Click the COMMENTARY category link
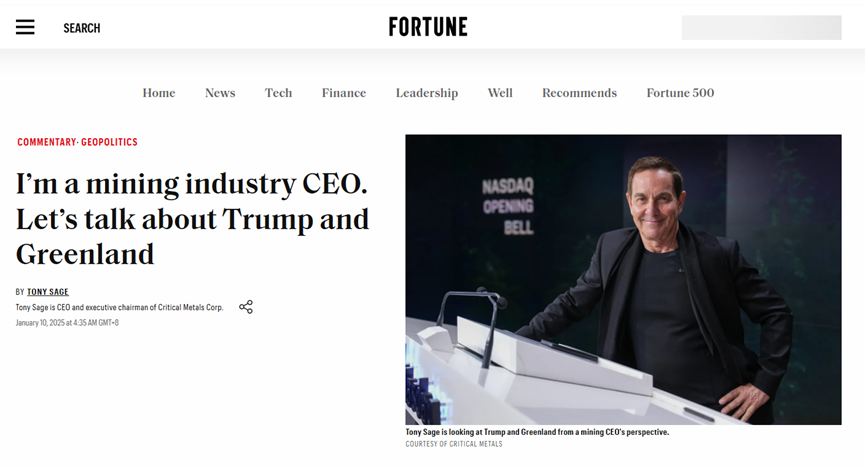Screen dimensions: 865x468 click(46, 142)
